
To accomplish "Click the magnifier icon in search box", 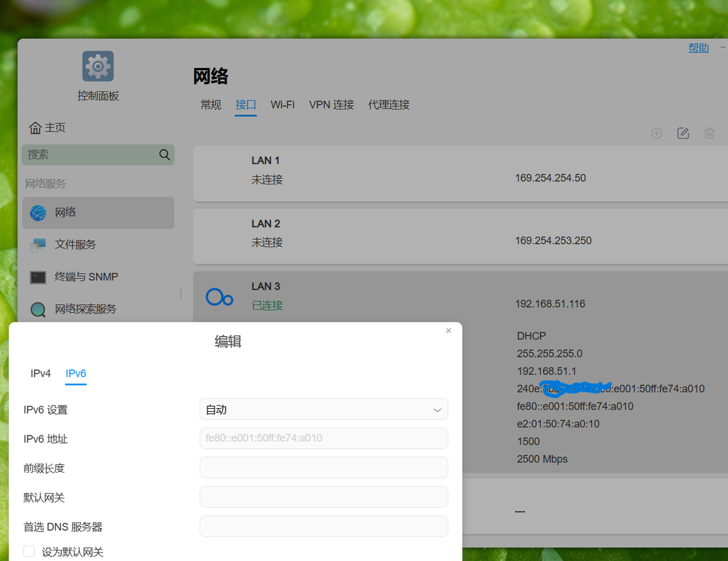I will (x=165, y=155).
